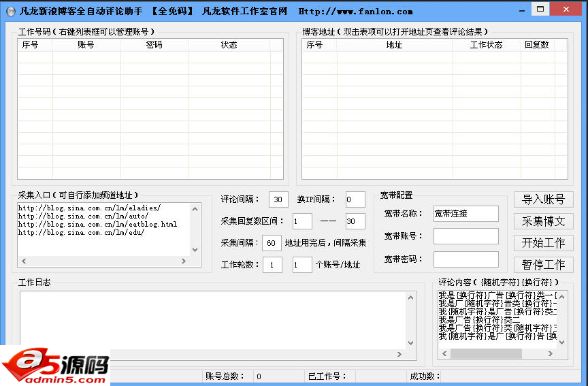Click the lm/edu/ URL line
This screenshot has width=588, height=386.
point(81,233)
